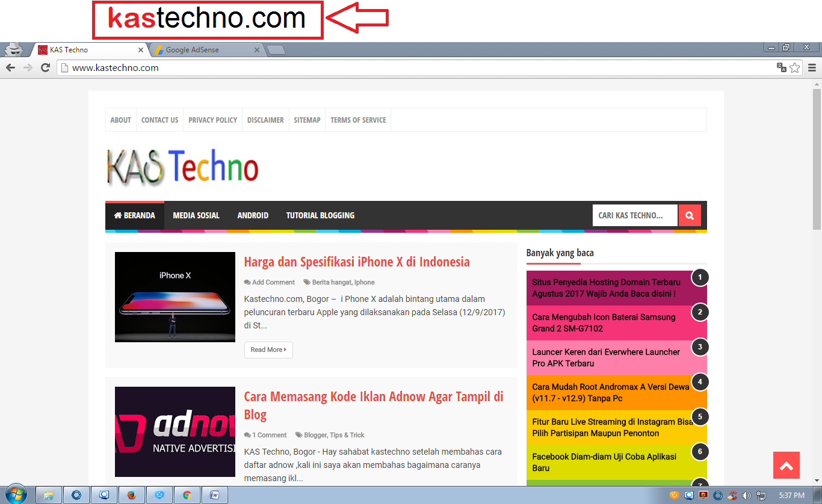The width and height of the screenshot is (822, 504).
Task: Click the bookmark star in the address bar
Action: (x=796, y=68)
